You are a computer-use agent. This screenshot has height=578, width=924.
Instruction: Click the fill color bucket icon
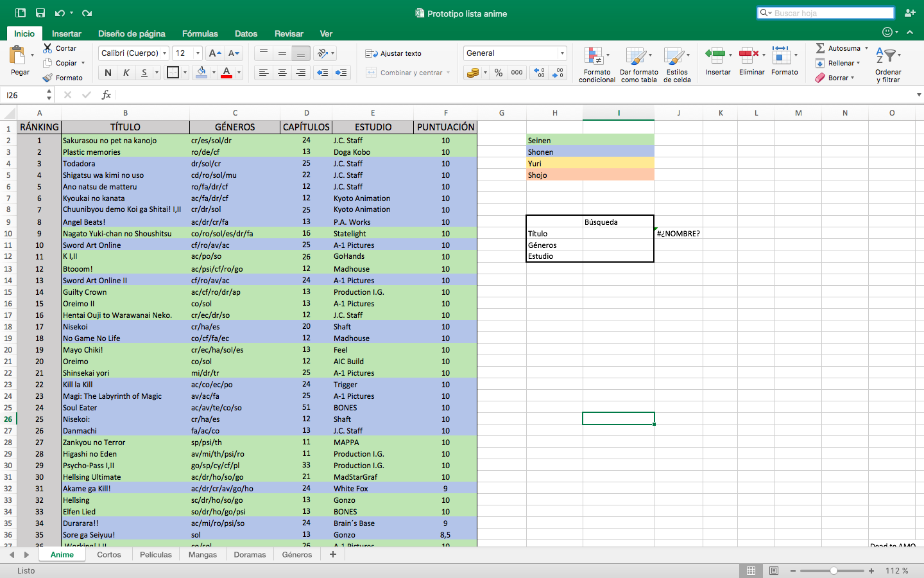(x=201, y=73)
